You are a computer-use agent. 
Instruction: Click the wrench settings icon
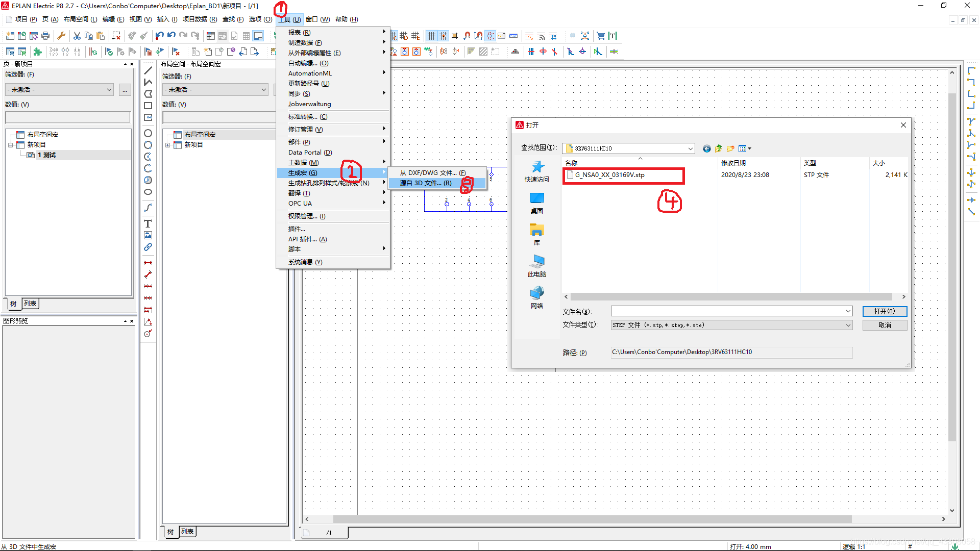click(61, 36)
